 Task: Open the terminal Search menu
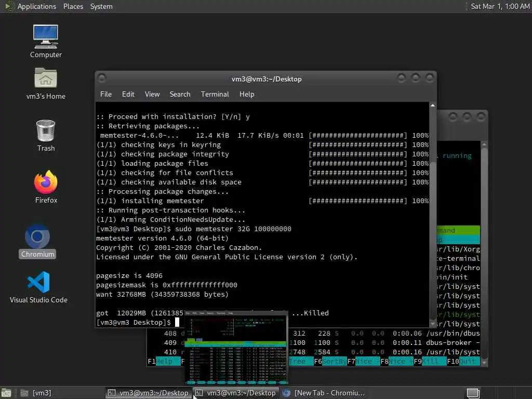coord(180,95)
